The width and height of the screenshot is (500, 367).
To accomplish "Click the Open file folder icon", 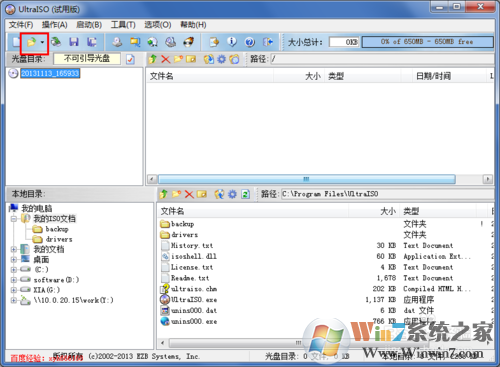I will pos(31,42).
